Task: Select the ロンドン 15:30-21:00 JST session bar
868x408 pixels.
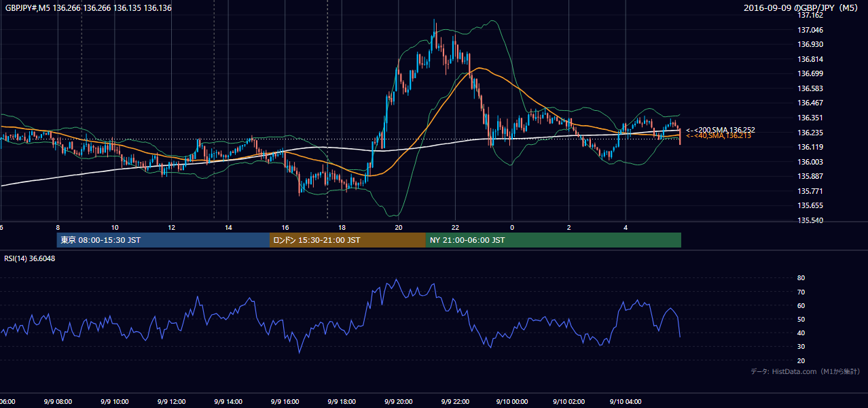Action: tap(348, 240)
